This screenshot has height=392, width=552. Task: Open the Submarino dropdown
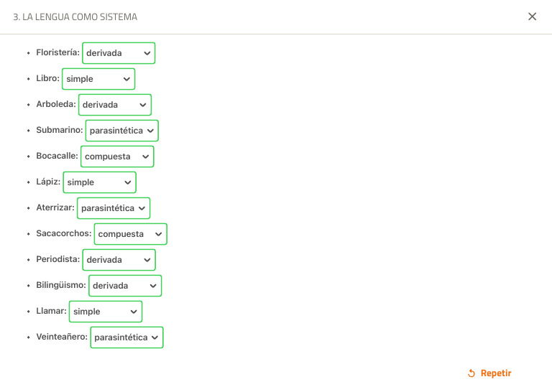(121, 131)
